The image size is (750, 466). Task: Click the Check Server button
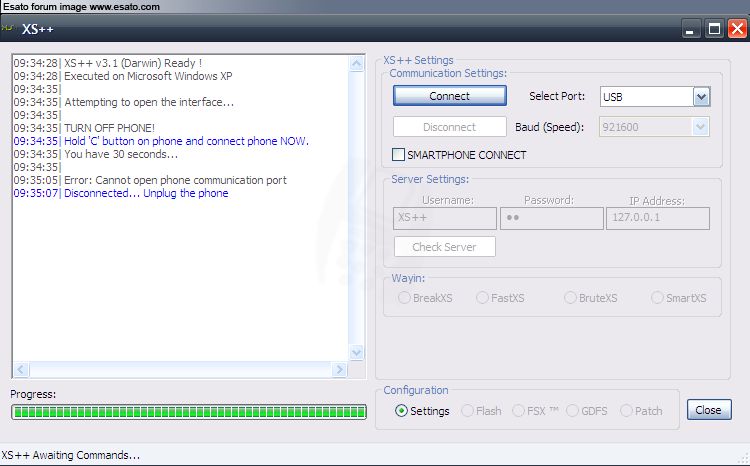(x=445, y=247)
